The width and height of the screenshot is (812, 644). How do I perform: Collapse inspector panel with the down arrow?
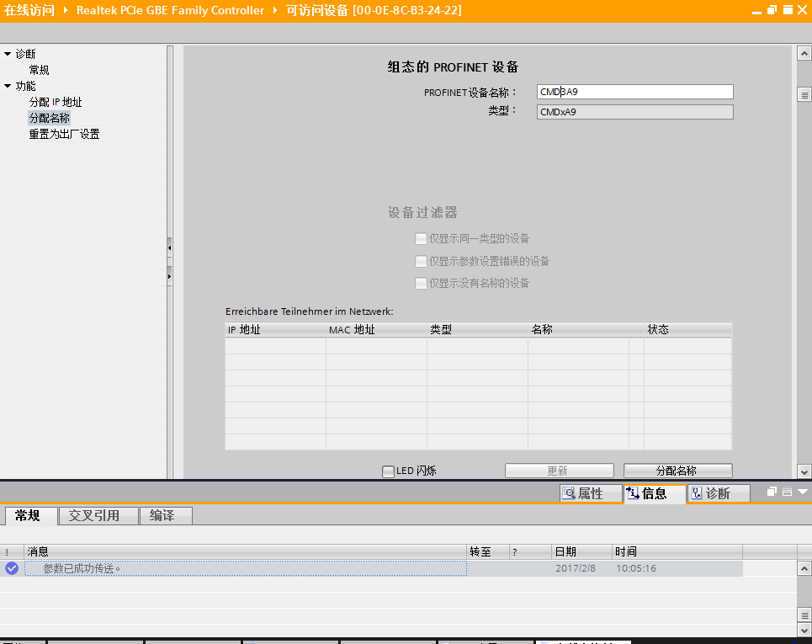click(802, 492)
